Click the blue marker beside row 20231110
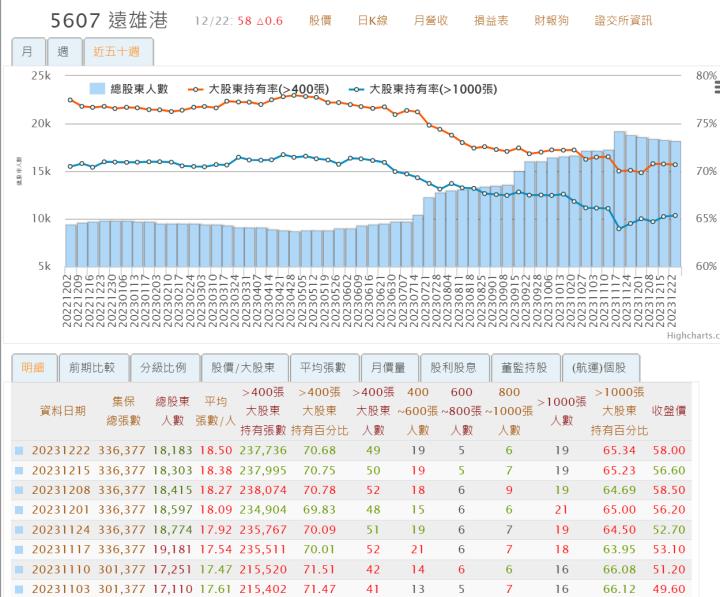Viewport: 720px width, 597px height. coord(19,569)
